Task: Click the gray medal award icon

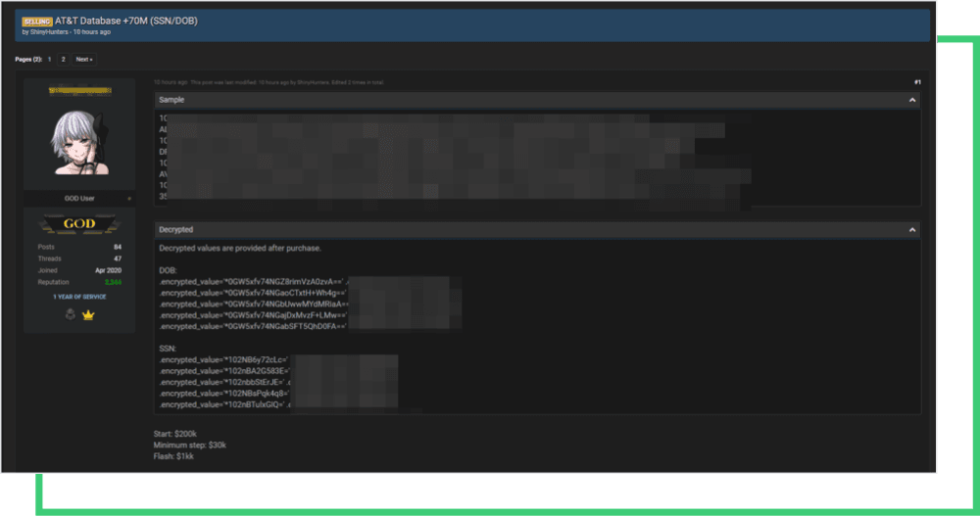Action: (71, 317)
